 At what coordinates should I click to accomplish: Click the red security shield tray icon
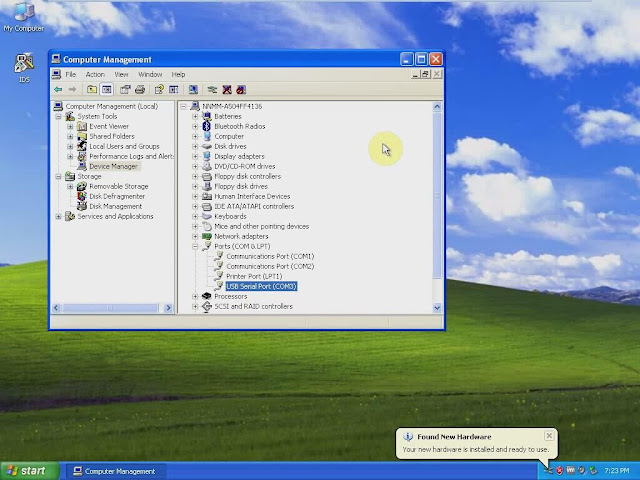tap(560, 471)
